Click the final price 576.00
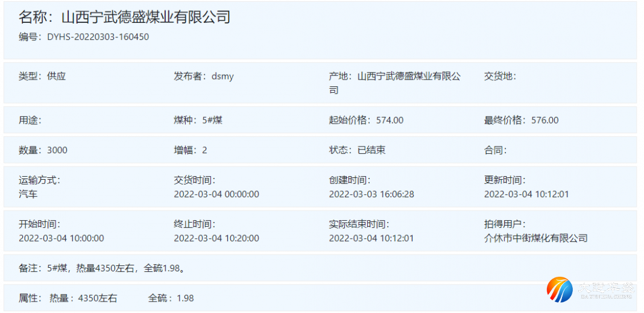 [x=545, y=120]
